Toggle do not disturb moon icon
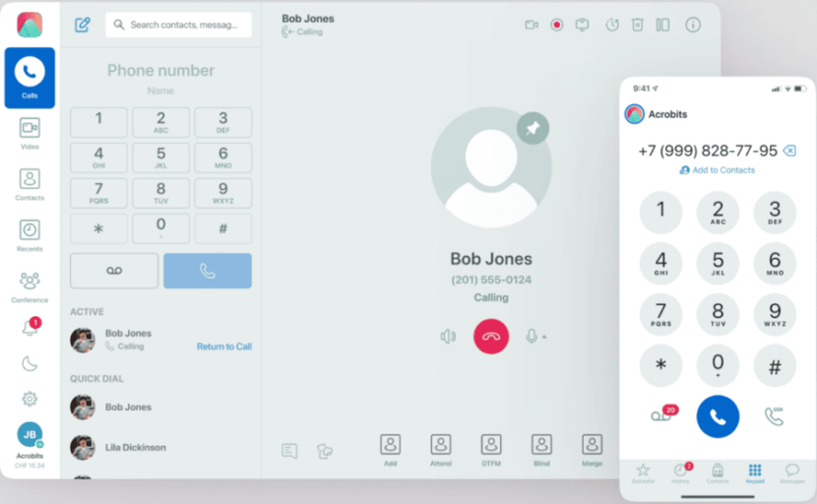 pos(30,363)
